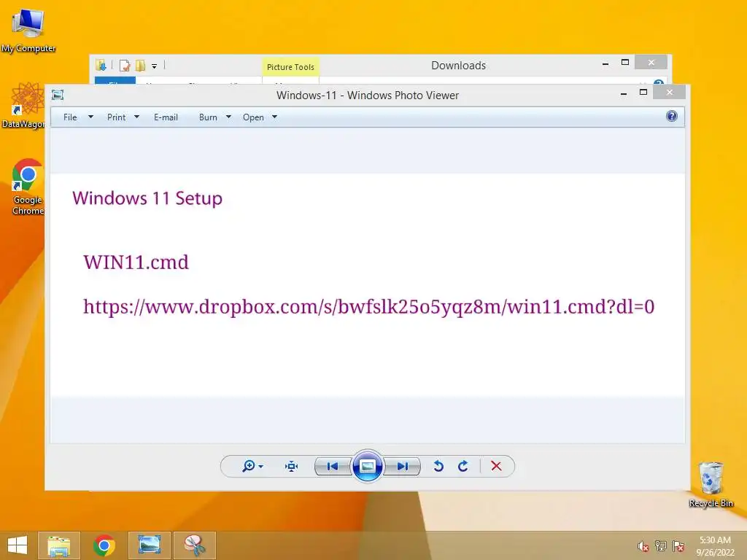747x560 pixels.
Task: Maximize the Photo Viewer window
Action: (643, 92)
